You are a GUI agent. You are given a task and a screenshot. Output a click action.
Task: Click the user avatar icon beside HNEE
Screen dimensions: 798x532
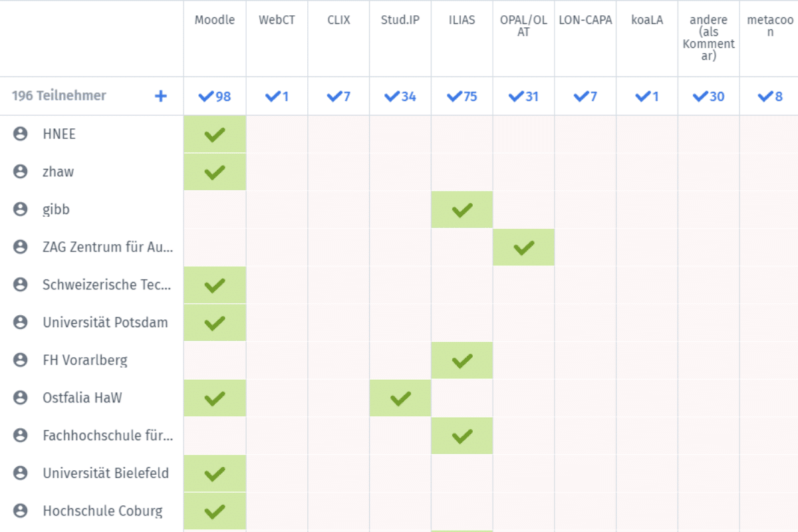tap(21, 134)
